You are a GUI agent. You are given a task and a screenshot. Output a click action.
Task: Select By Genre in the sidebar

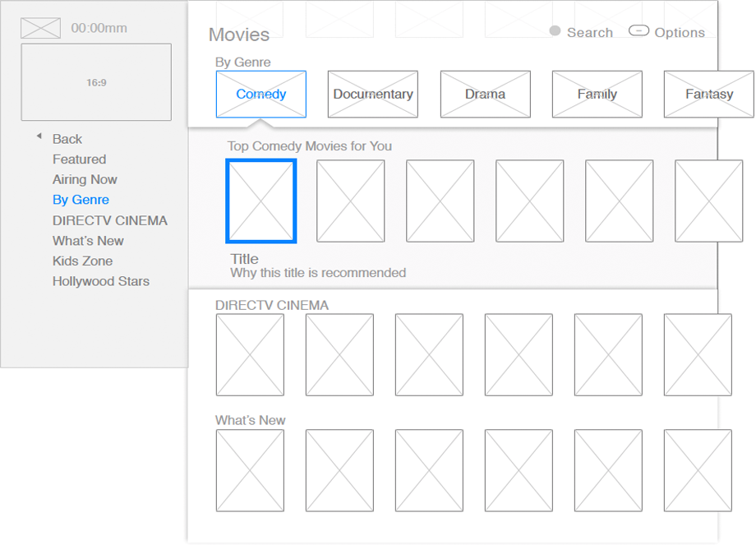click(81, 200)
